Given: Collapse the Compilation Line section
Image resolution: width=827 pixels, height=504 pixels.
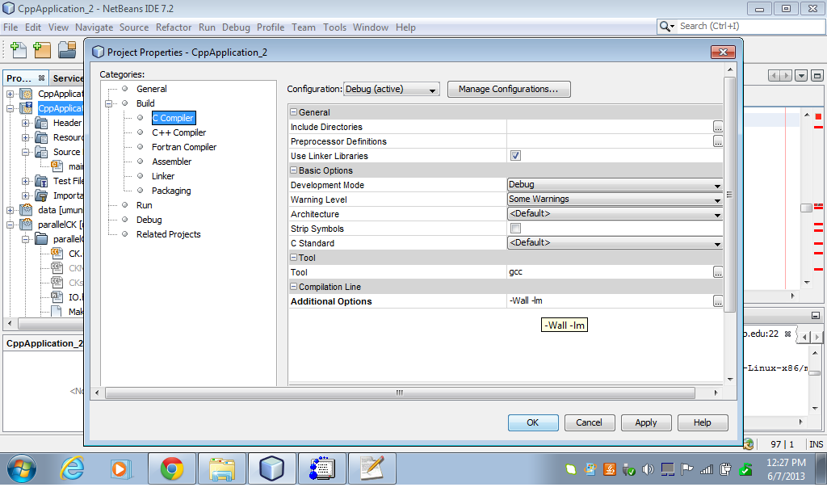Looking at the screenshot, I should click(x=294, y=286).
